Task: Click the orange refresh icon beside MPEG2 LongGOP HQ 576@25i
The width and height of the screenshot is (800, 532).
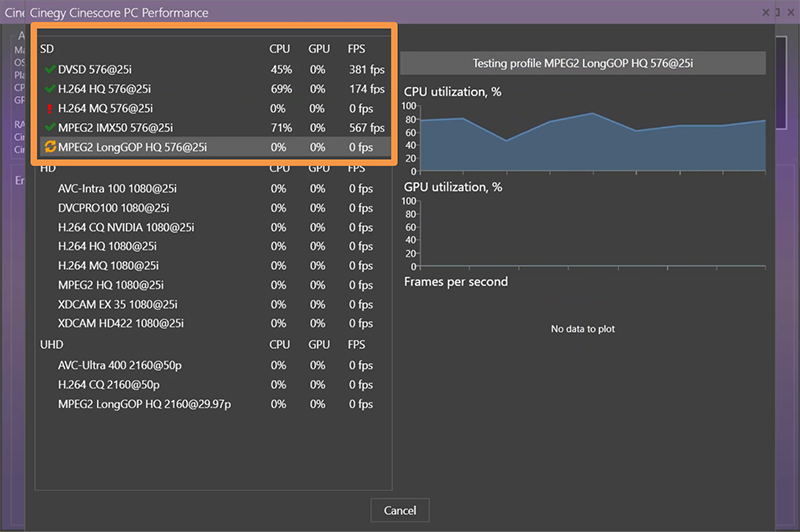Action: [x=50, y=147]
